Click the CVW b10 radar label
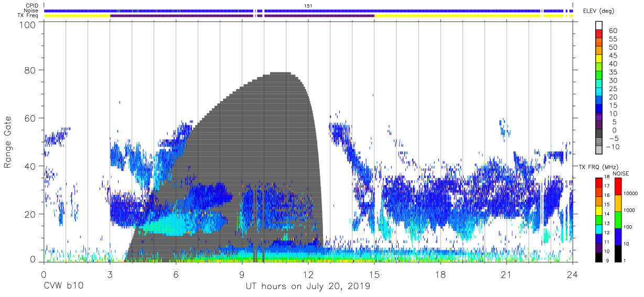644x297 pixels. [63, 287]
